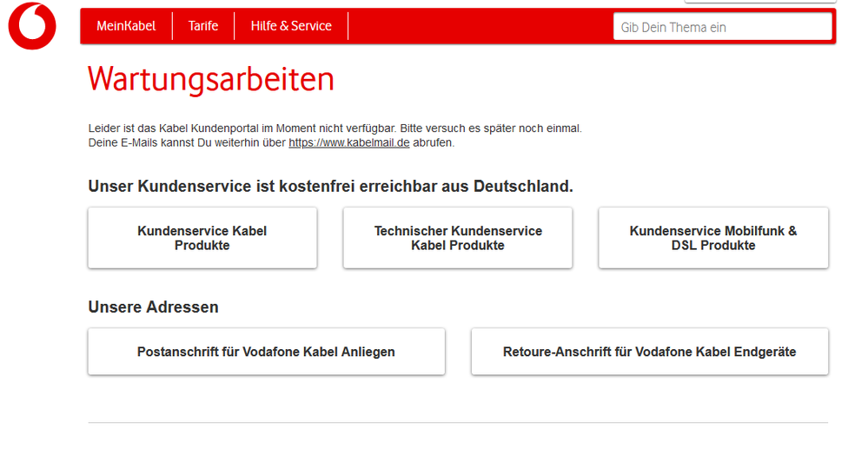
Task: Open the Hilfe & Service menu
Action: tap(291, 26)
